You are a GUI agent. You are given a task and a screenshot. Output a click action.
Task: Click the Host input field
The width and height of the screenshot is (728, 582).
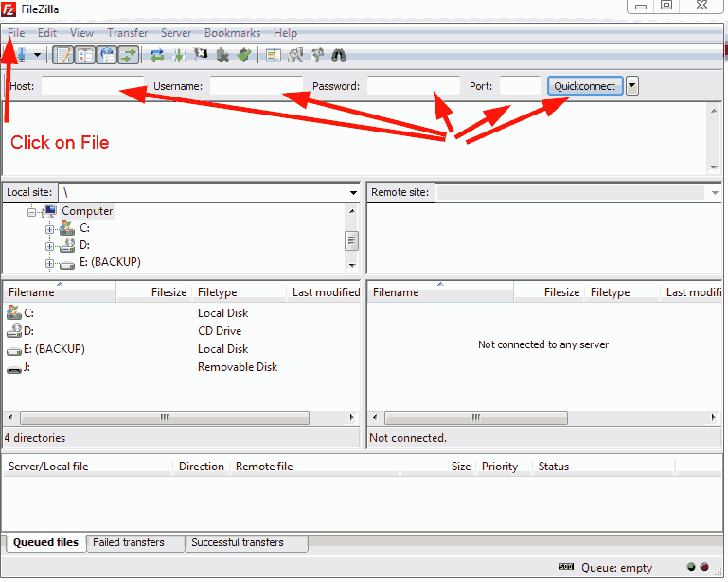[x=93, y=86]
